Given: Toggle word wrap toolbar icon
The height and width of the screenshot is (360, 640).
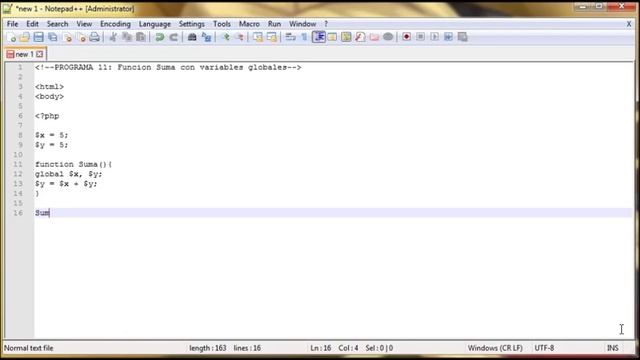Looking at the screenshot, I should tap(290, 38).
